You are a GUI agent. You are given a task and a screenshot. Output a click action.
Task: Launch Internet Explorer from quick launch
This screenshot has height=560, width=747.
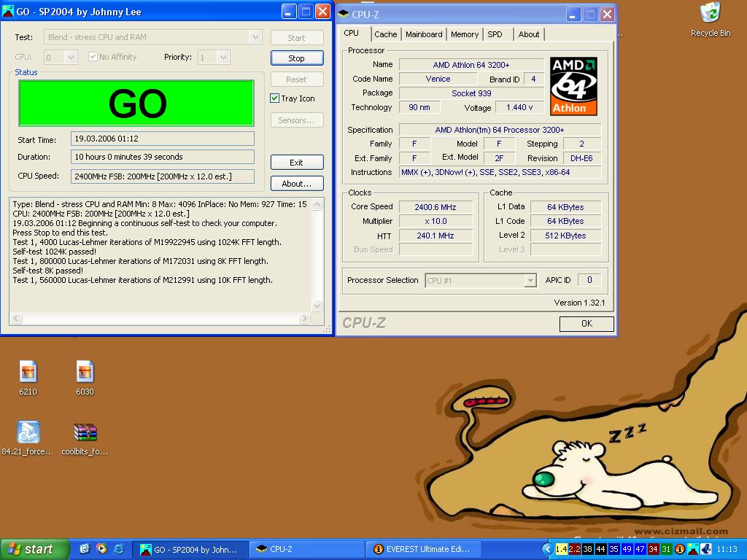point(119,549)
